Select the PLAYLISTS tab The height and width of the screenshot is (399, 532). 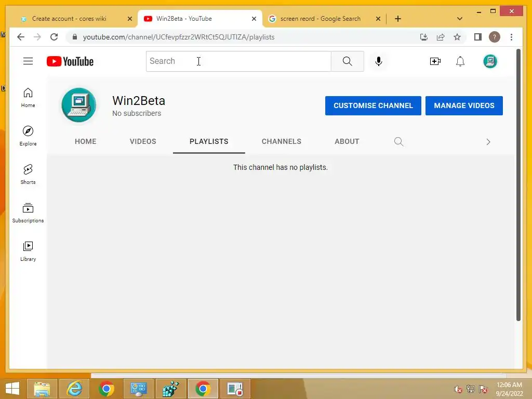[x=209, y=141]
